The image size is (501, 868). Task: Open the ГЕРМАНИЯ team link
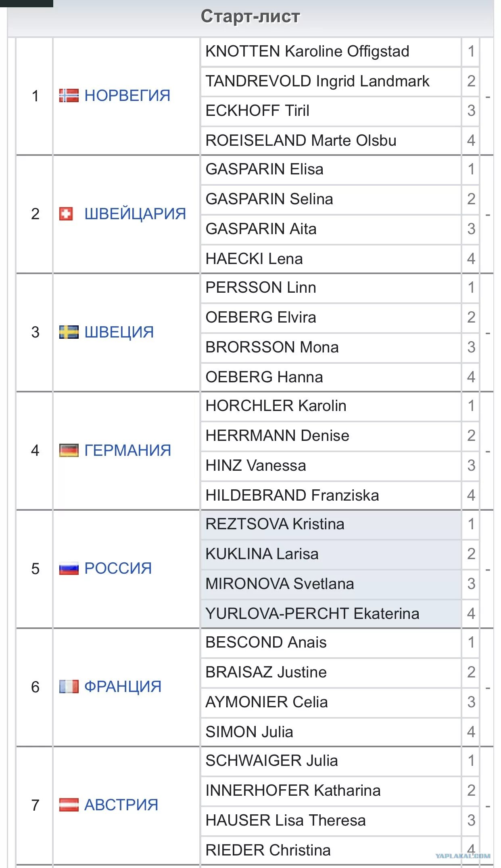[x=127, y=451]
